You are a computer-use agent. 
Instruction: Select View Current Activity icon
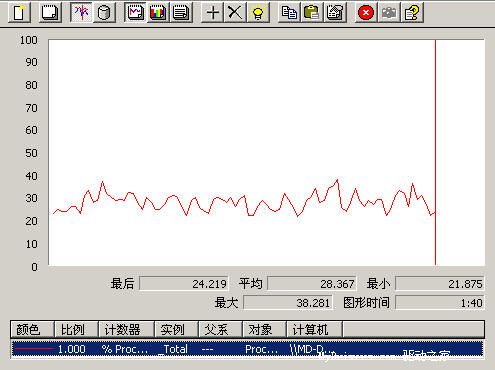81,13
